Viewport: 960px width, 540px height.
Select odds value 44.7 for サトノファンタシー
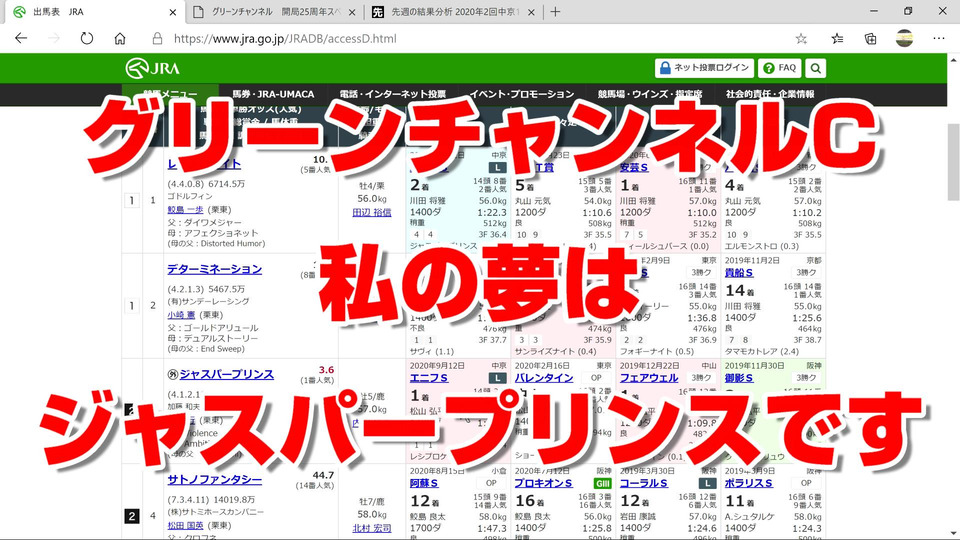click(x=323, y=475)
